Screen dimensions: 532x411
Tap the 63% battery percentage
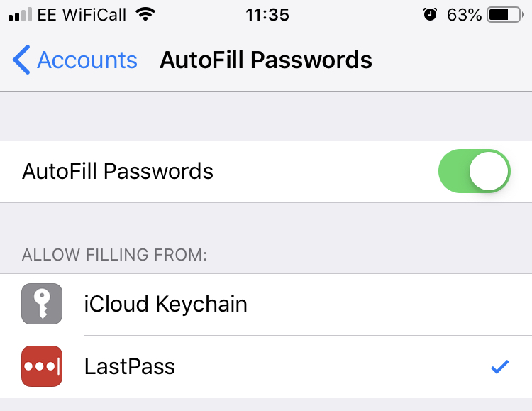(x=464, y=15)
